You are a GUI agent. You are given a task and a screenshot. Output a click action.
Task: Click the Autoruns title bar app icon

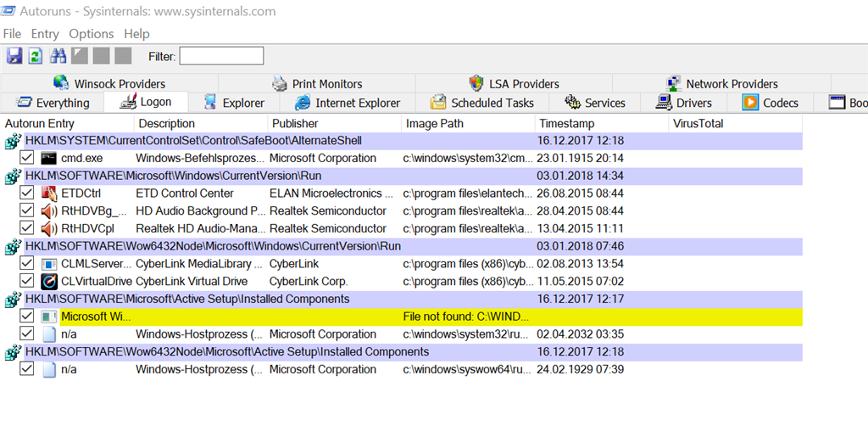coord(8,11)
